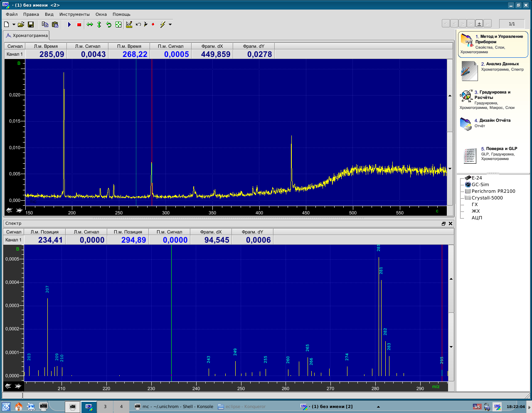Stop acquisition with the red square
This screenshot has height=413, width=532.
(79, 25)
